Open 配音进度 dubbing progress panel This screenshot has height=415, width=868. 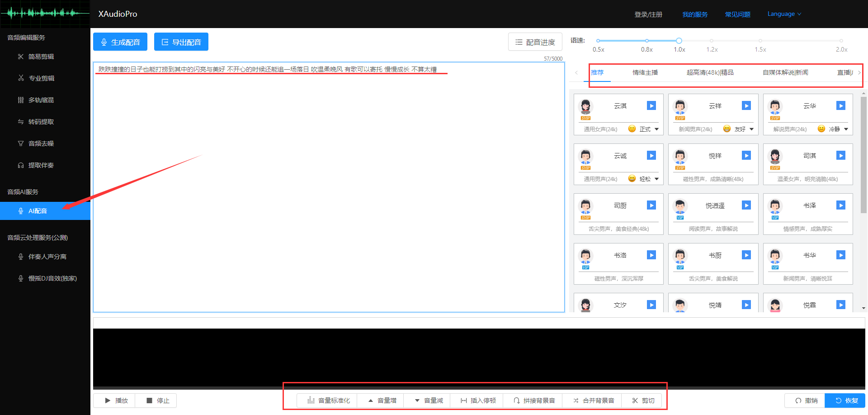pos(535,41)
